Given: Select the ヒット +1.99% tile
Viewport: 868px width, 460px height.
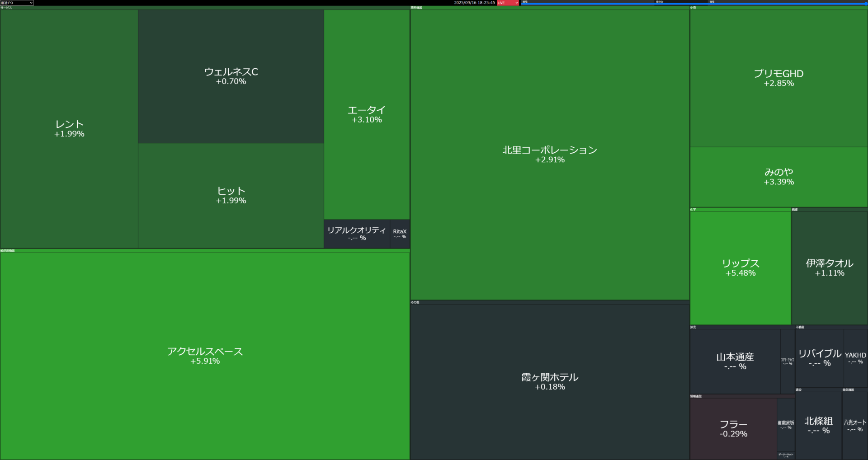Looking at the screenshot, I should click(231, 196).
